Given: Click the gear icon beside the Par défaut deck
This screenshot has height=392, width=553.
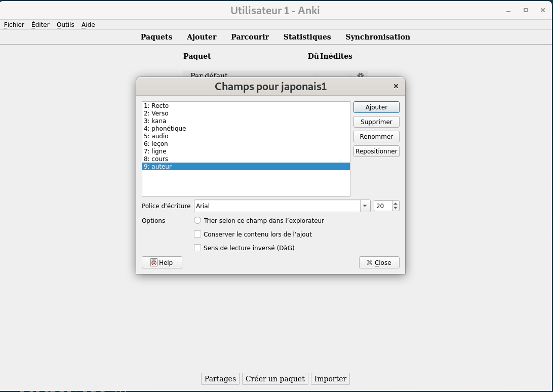Looking at the screenshot, I should [x=360, y=75].
